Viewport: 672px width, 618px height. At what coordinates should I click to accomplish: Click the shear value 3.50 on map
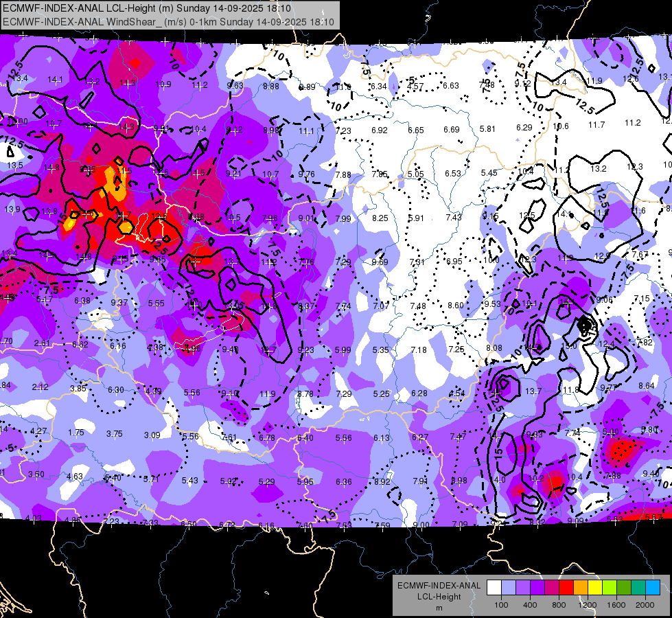(36, 474)
